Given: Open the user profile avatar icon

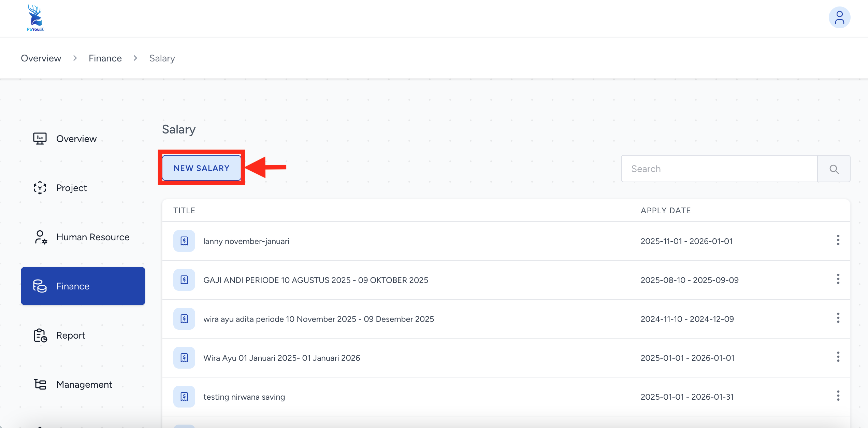Looking at the screenshot, I should click(x=839, y=18).
